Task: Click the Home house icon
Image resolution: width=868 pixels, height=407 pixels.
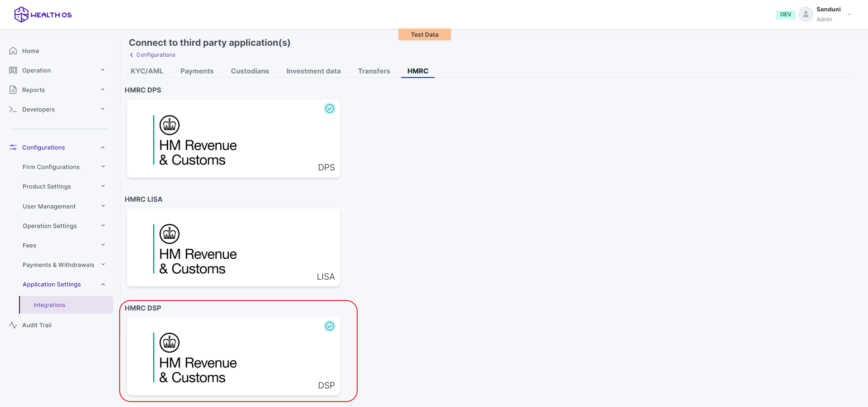Action: [13, 51]
